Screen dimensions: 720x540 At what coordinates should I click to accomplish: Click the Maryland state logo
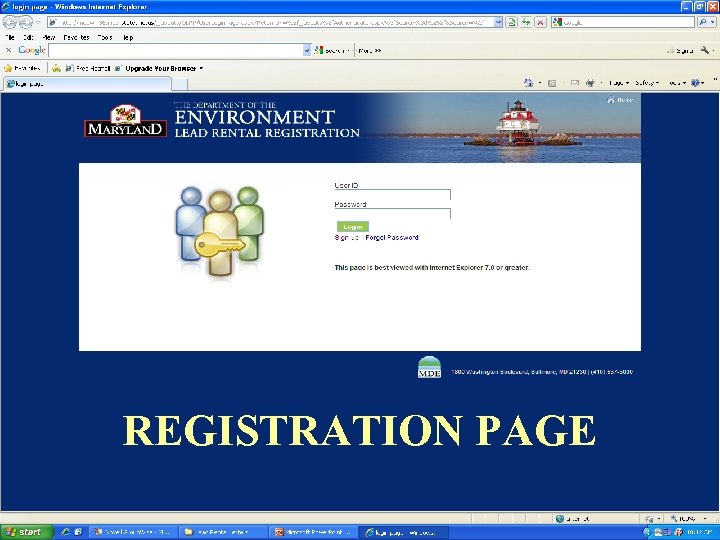[x=125, y=121]
